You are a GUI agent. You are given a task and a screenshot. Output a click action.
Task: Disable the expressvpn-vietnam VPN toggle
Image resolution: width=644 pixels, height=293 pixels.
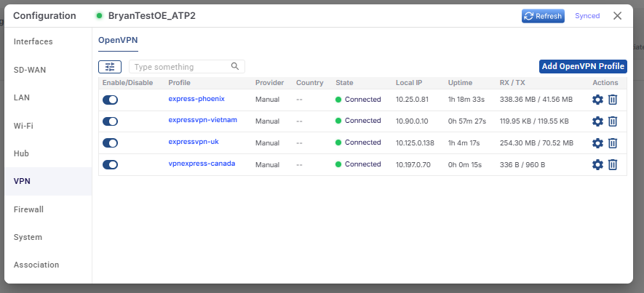click(x=110, y=121)
